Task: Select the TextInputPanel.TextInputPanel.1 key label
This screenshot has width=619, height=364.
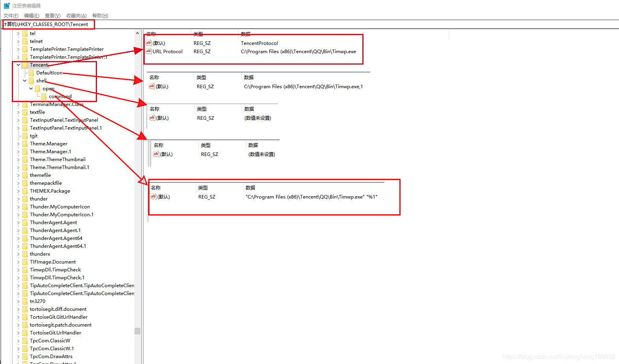Action: [66, 128]
